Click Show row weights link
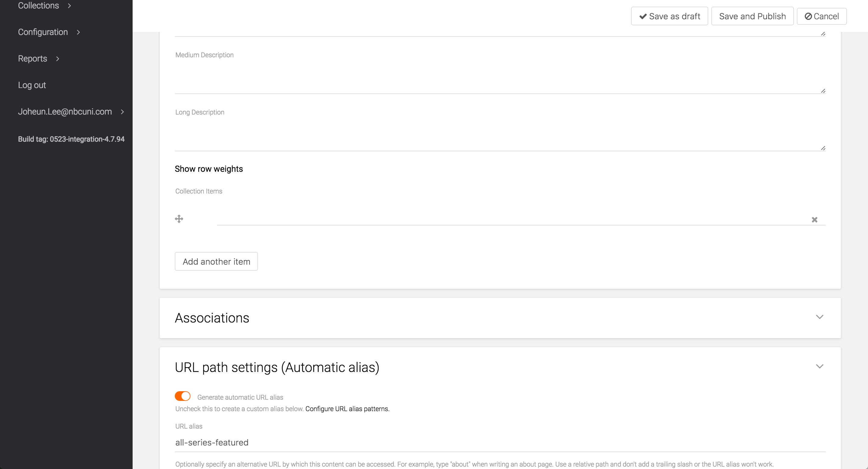868x469 pixels. pos(209,169)
